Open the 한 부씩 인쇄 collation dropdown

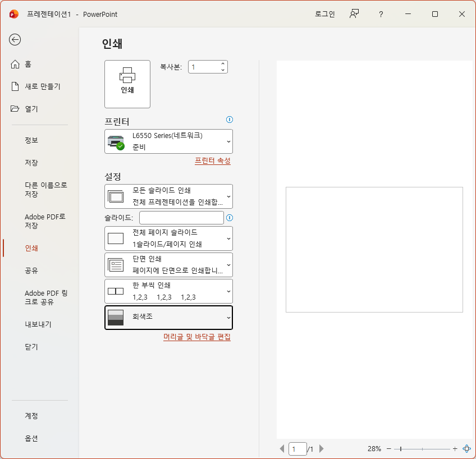coord(168,291)
